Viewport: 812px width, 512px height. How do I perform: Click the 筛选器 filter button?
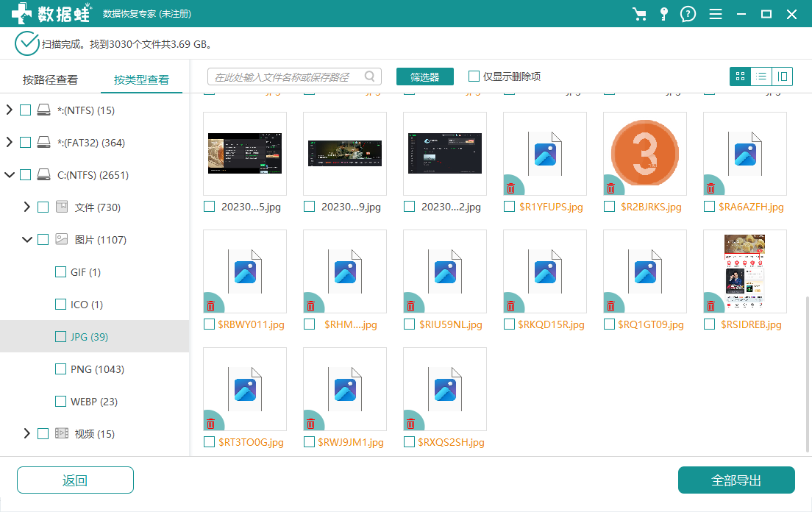(424, 77)
